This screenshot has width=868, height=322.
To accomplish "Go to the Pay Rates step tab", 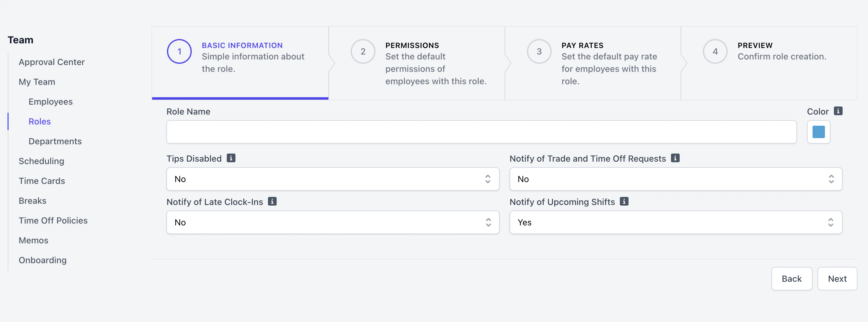I will click(592, 63).
